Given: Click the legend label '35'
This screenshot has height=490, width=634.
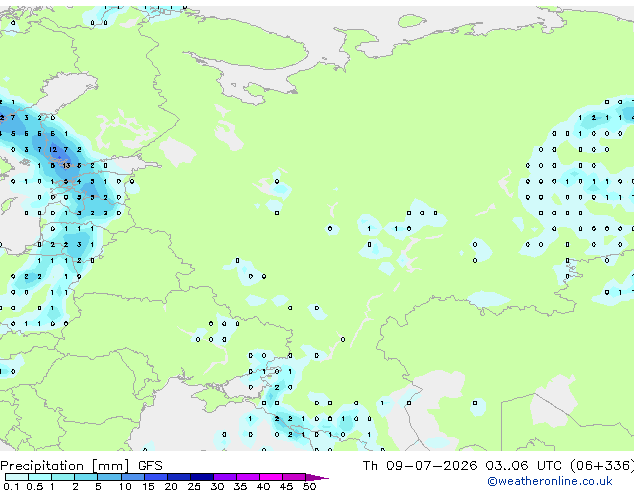Looking at the screenshot, I should tap(240, 486).
